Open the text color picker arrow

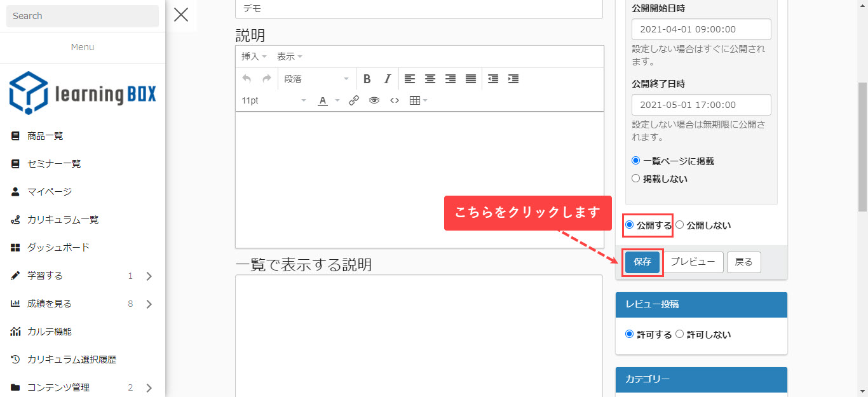[337, 100]
